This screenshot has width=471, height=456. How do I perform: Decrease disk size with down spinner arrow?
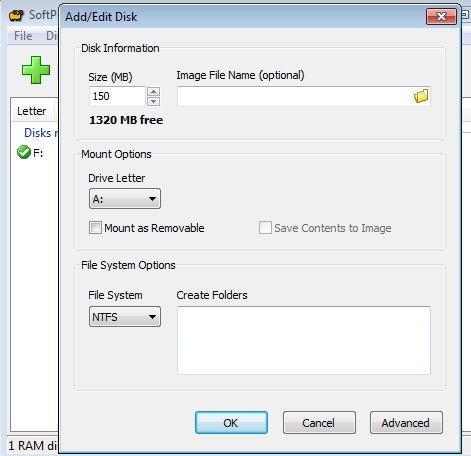click(x=153, y=101)
